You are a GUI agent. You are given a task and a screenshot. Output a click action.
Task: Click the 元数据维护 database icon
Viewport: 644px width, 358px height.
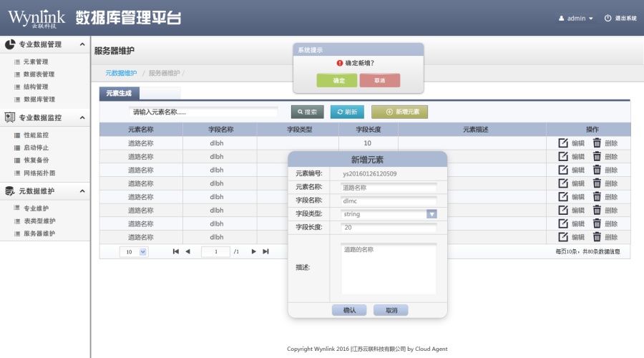point(10,191)
